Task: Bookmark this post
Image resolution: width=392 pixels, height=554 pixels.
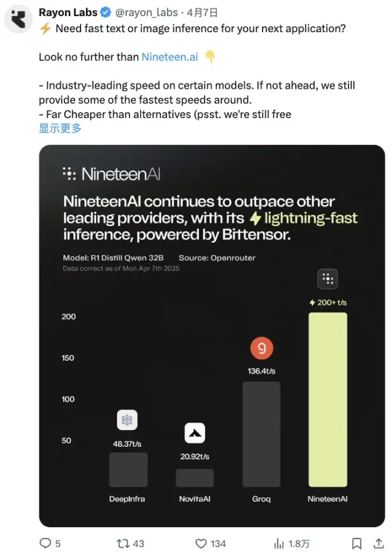Action: [356, 543]
